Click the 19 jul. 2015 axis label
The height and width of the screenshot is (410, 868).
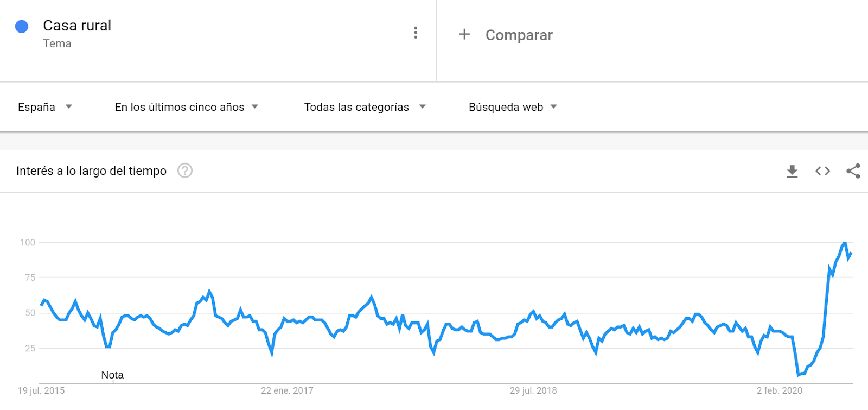pos(41,390)
